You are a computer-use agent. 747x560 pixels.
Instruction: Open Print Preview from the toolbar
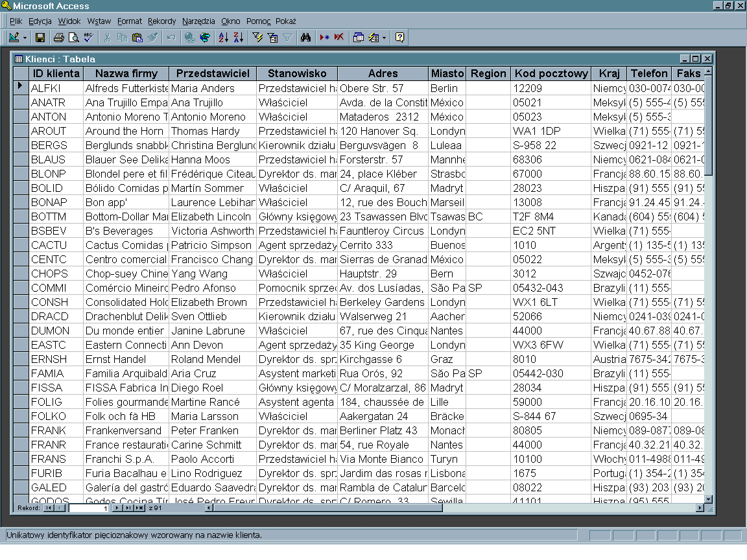(73, 38)
